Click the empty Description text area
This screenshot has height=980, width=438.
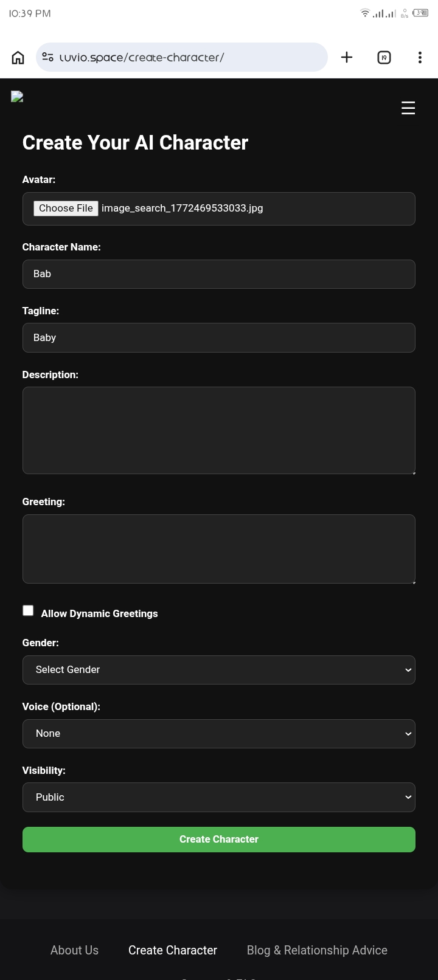click(218, 430)
